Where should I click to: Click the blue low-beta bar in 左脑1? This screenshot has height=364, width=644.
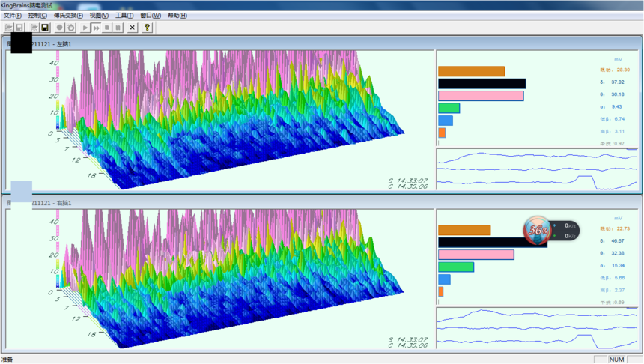(446, 121)
